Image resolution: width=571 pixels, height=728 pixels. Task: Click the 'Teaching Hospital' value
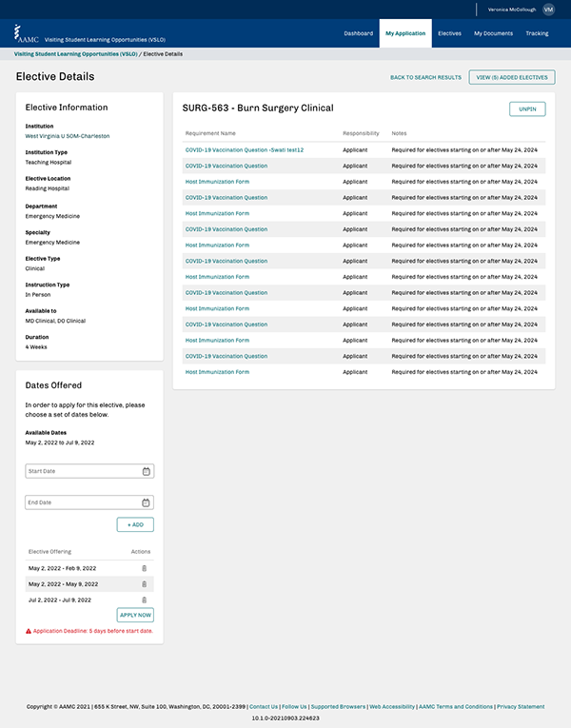[x=49, y=162]
